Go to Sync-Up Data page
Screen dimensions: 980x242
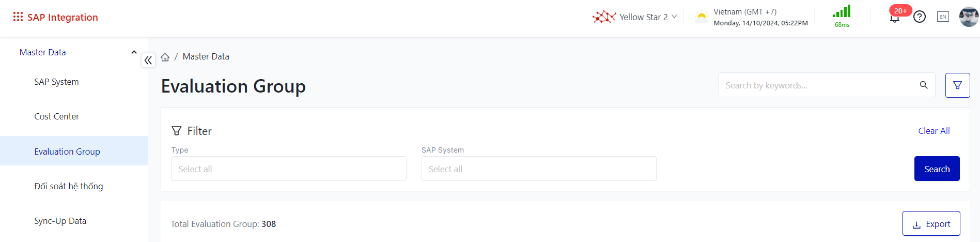60,221
